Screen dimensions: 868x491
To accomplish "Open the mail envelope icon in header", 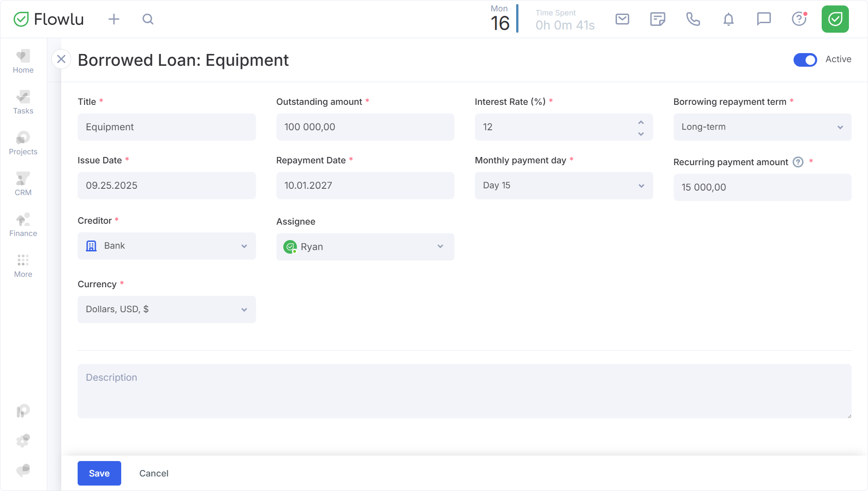I will click(622, 19).
